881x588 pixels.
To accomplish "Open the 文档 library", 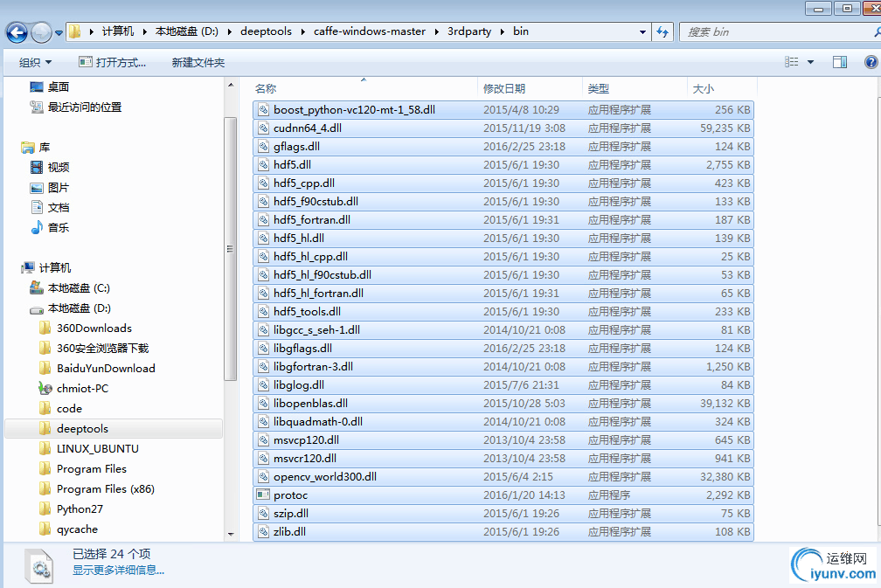I will (x=59, y=208).
